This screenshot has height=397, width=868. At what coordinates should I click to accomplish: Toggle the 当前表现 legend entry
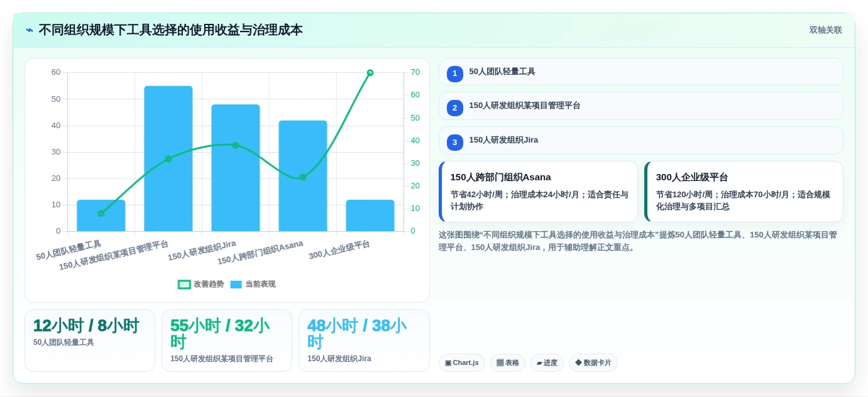pos(253,285)
